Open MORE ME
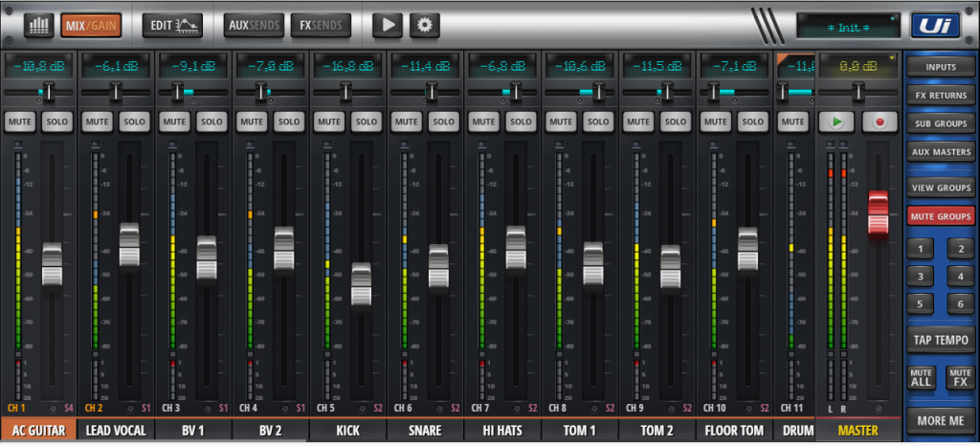Viewport: 980px width, 446px height. click(941, 421)
